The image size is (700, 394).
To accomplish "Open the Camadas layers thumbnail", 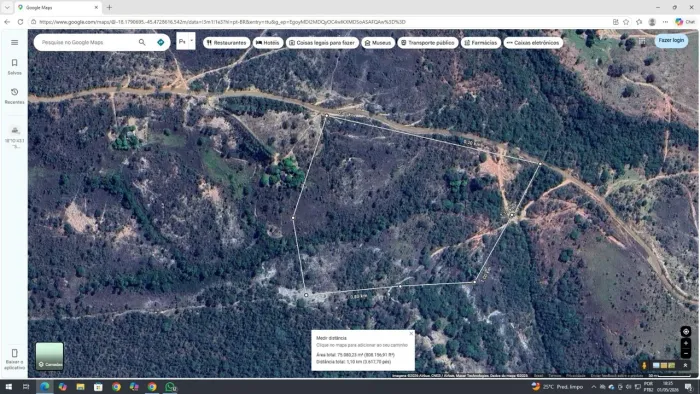I will [x=50, y=356].
